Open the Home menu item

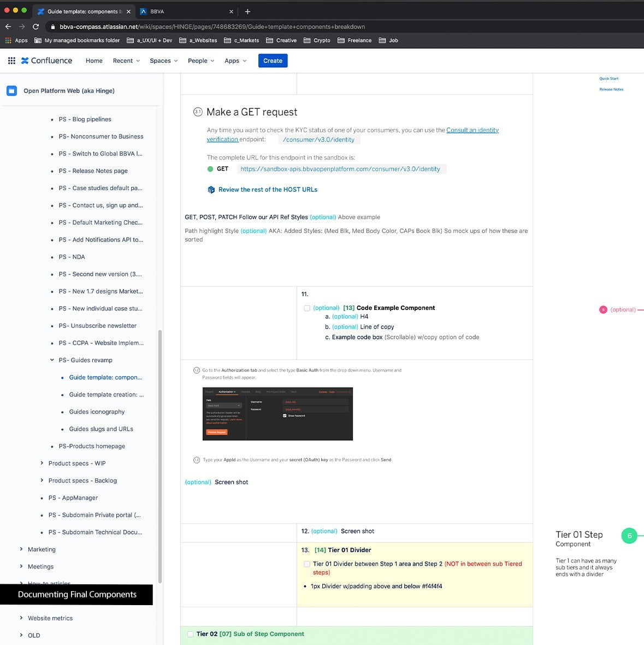pyautogui.click(x=94, y=61)
